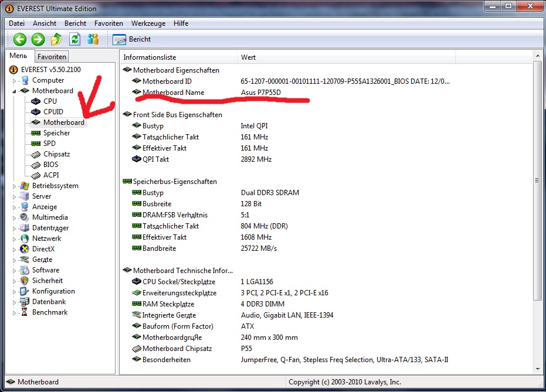
Task: Open the Bericht report button
Action: (x=132, y=39)
